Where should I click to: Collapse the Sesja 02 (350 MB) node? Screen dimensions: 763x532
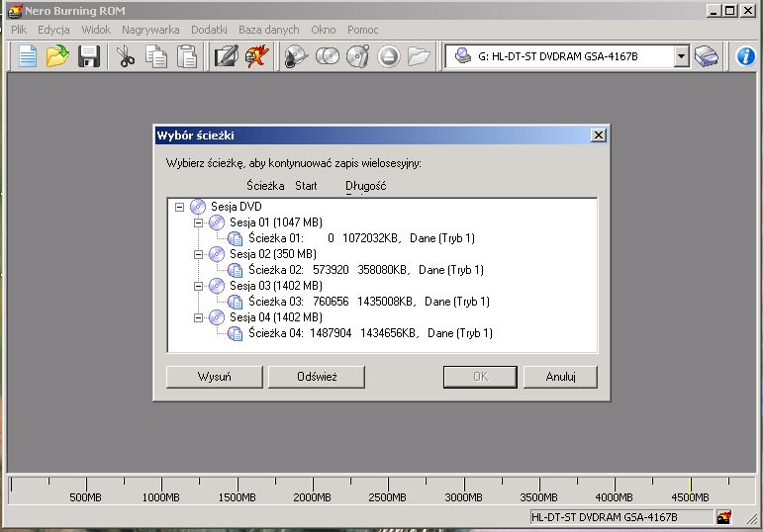(198, 254)
